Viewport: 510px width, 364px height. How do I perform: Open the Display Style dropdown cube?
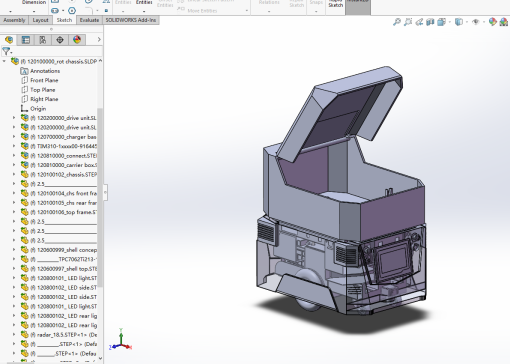point(459,22)
